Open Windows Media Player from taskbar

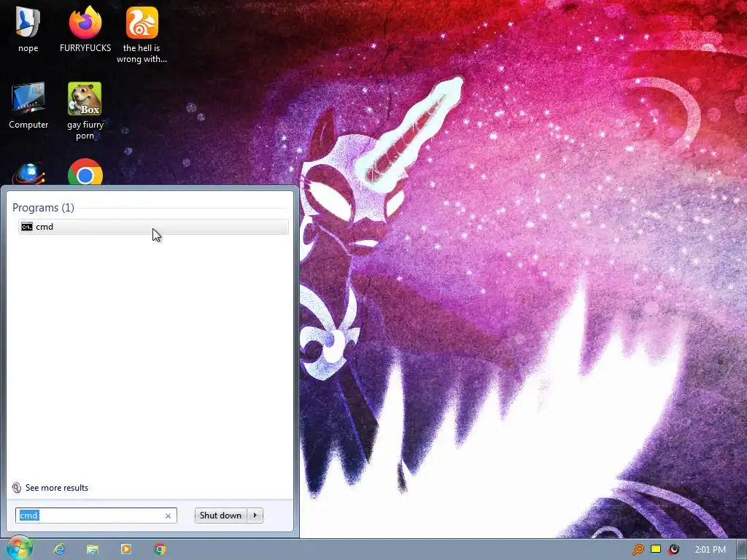(125, 549)
